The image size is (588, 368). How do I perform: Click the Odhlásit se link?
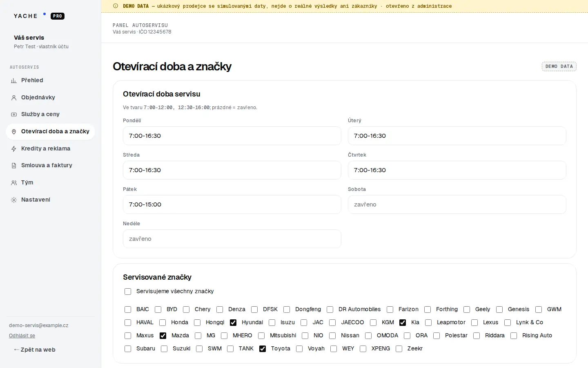[x=22, y=336]
